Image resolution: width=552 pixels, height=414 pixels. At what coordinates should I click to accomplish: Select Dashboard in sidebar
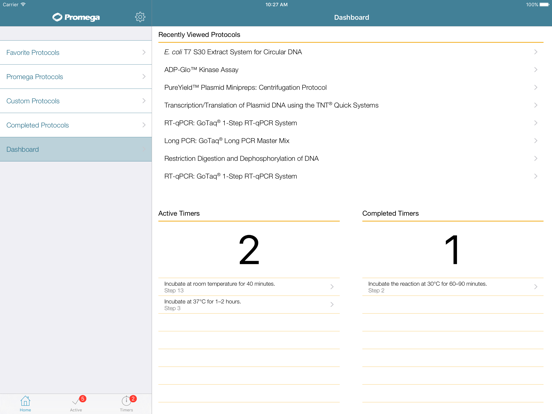[76, 150]
